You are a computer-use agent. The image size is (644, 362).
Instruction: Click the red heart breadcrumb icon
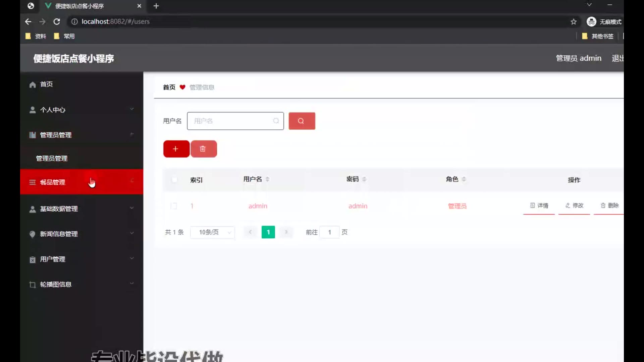[x=182, y=87]
